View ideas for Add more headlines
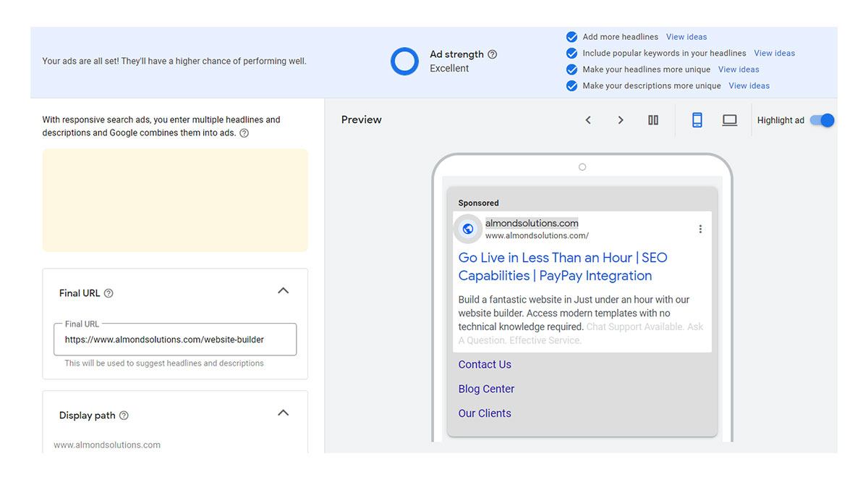868x480 pixels. [686, 37]
